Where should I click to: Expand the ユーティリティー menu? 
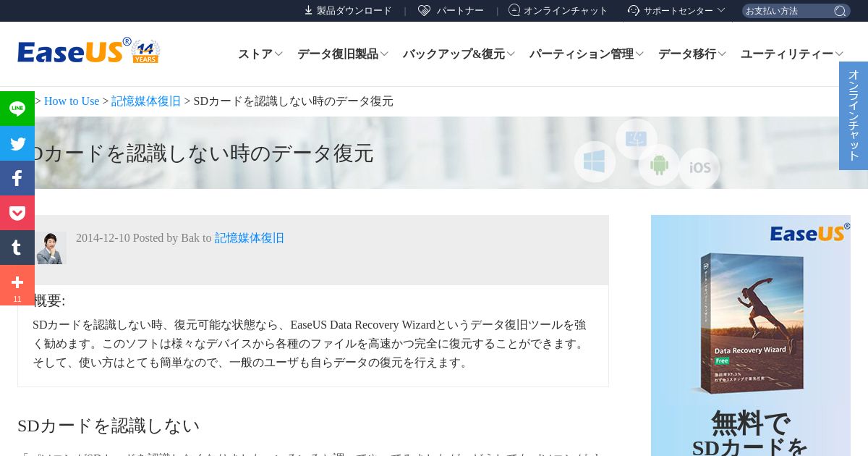pos(792,54)
